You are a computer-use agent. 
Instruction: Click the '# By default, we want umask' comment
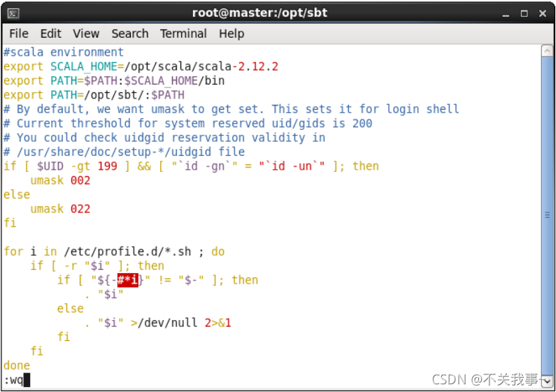(231, 109)
